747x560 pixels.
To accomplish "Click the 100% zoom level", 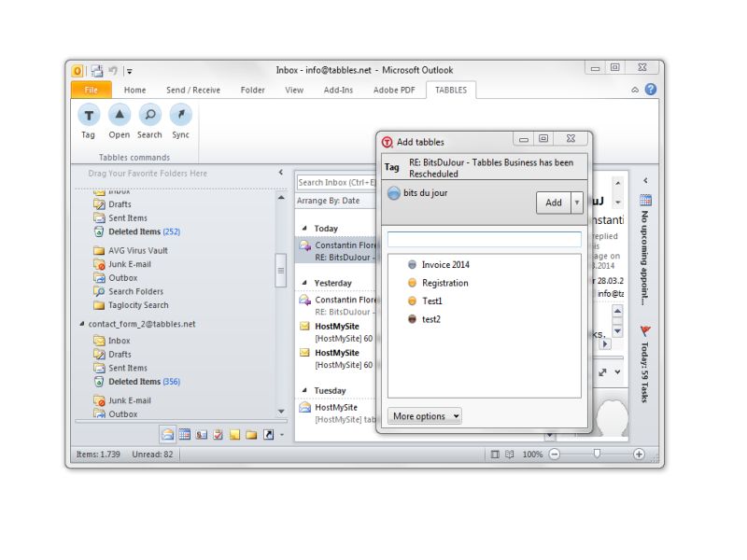I will tap(532, 455).
